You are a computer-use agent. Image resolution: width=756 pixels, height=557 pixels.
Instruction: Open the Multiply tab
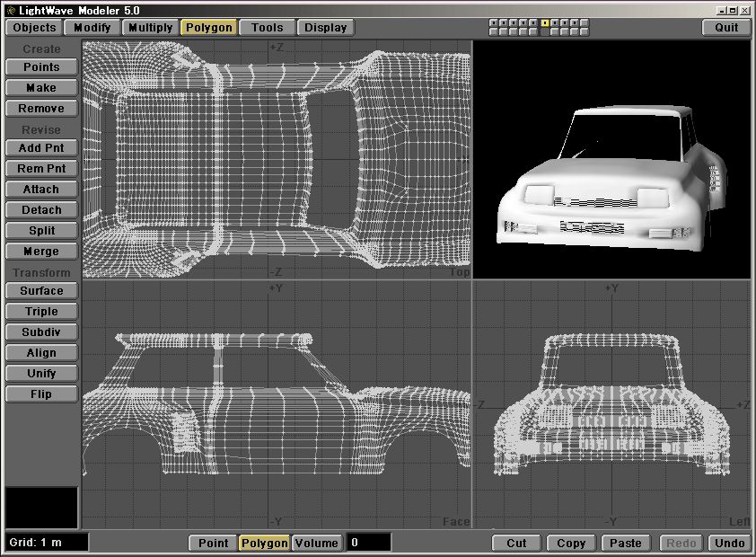point(150,27)
